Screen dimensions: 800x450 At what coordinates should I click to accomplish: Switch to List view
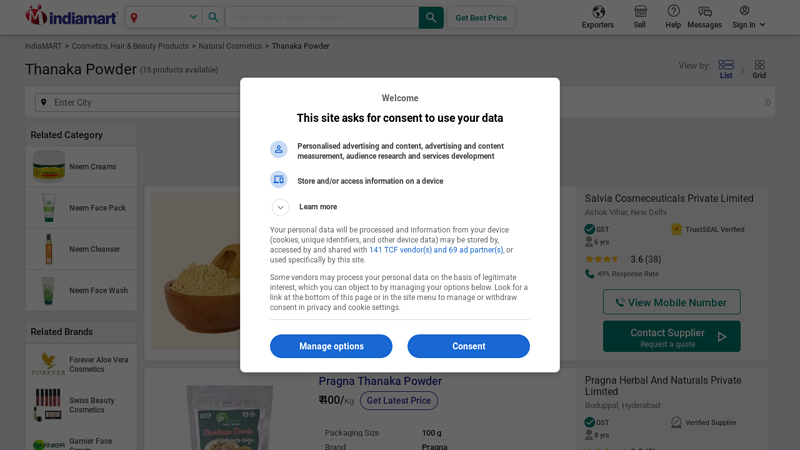pos(726,68)
